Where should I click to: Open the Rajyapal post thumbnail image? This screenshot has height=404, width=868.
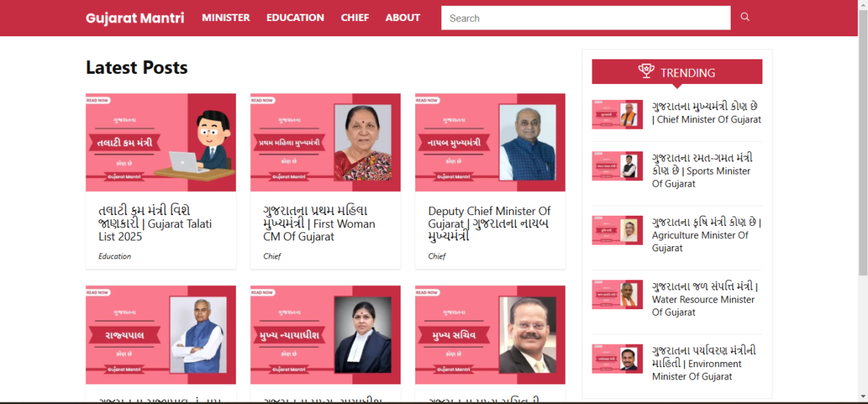click(x=161, y=334)
